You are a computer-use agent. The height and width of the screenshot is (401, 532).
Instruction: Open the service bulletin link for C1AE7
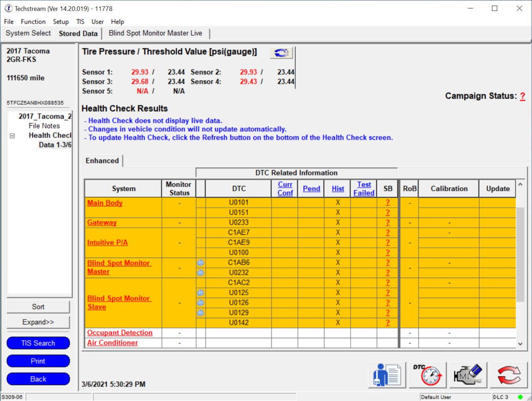coord(388,233)
